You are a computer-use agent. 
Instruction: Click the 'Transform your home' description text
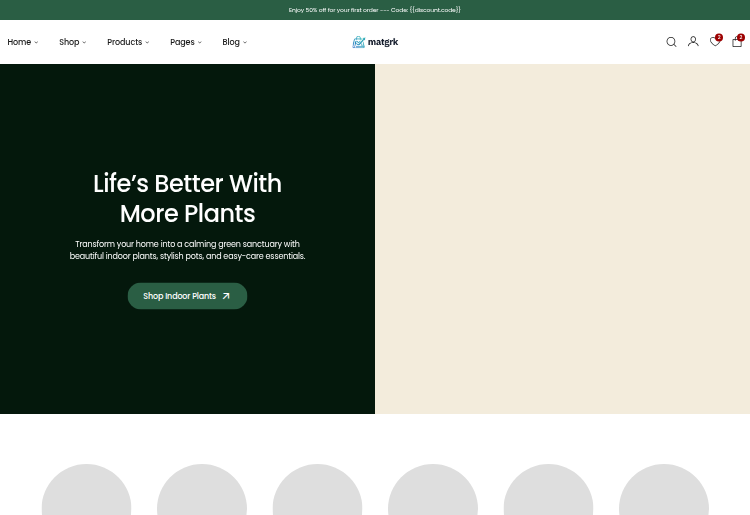[x=188, y=250]
